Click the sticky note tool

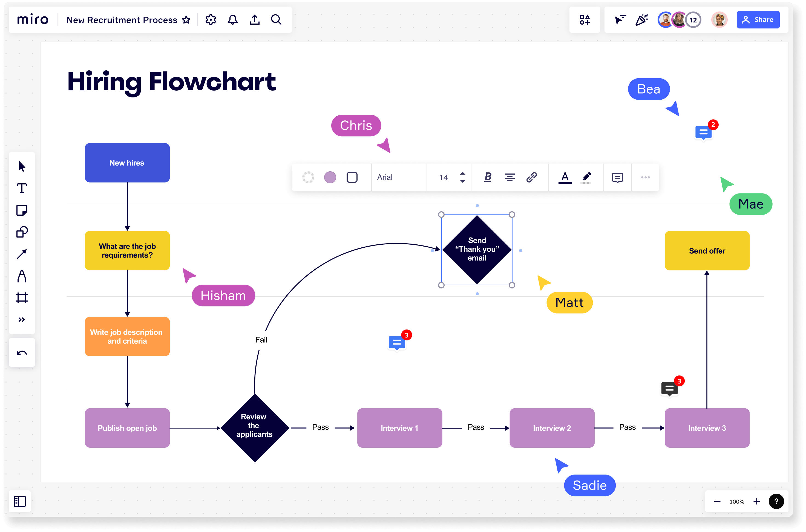click(x=22, y=210)
